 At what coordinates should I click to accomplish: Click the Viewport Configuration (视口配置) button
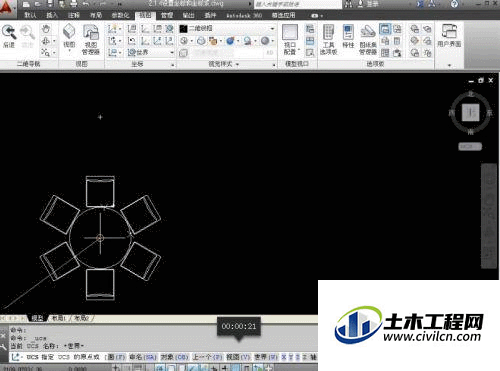pyautogui.click(x=290, y=39)
